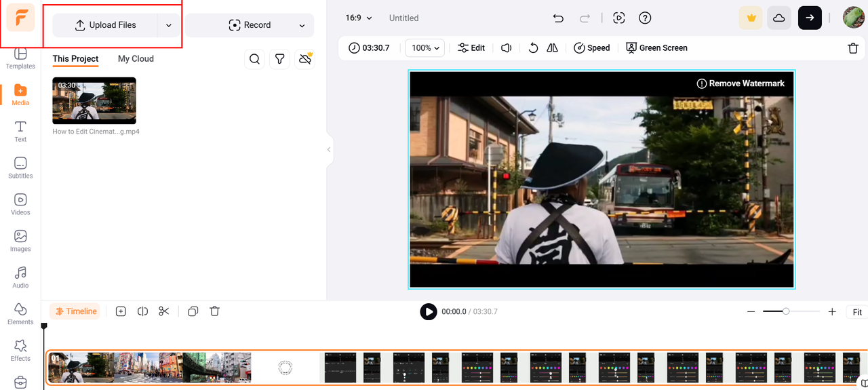Click the preview playback frame icon
Viewport: 868px width, 390px height.
click(x=618, y=18)
